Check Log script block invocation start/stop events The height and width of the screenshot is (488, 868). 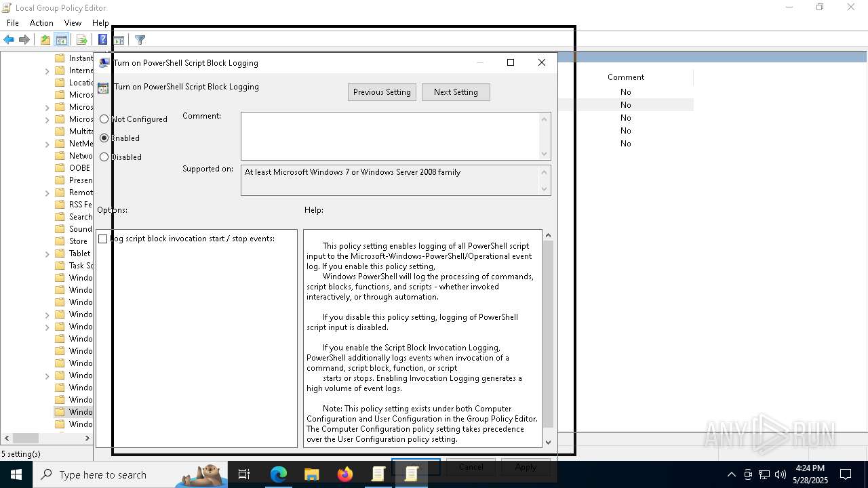(x=102, y=239)
